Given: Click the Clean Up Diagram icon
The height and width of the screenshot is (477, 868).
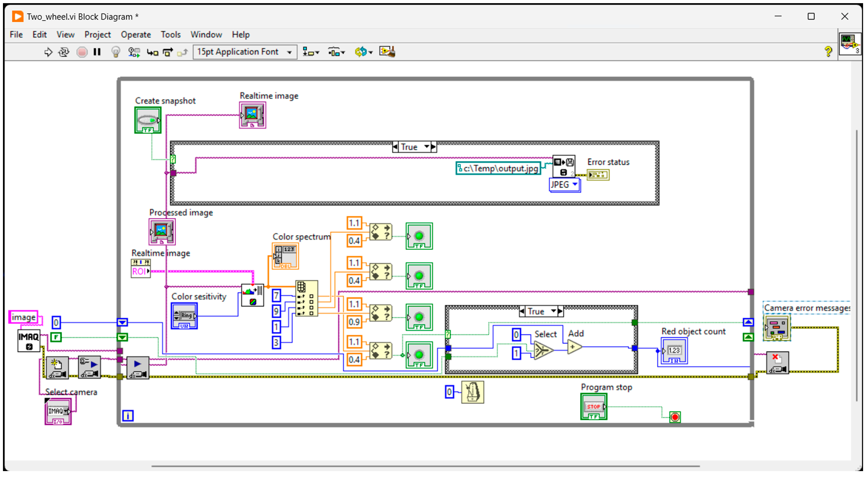Looking at the screenshot, I should (x=387, y=52).
